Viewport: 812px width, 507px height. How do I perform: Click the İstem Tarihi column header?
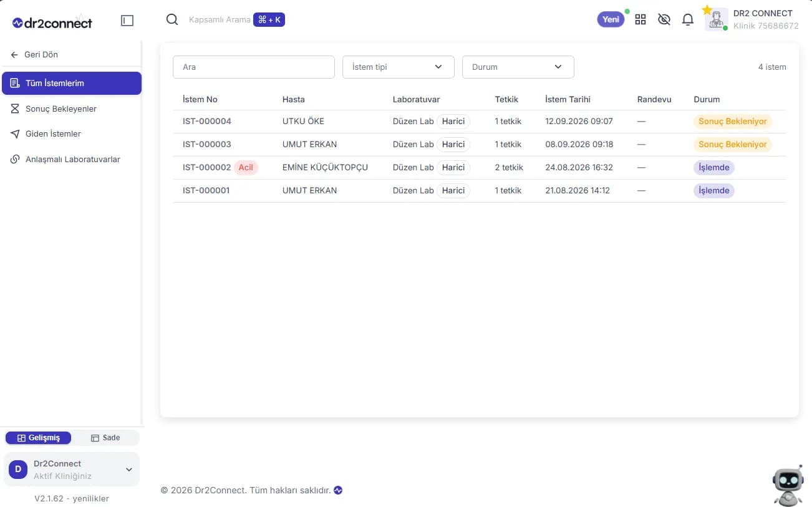(x=568, y=99)
